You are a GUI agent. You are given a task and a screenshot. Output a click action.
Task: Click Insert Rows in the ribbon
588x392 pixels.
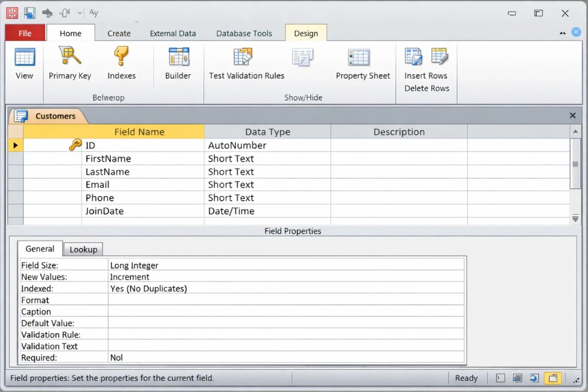pos(426,76)
